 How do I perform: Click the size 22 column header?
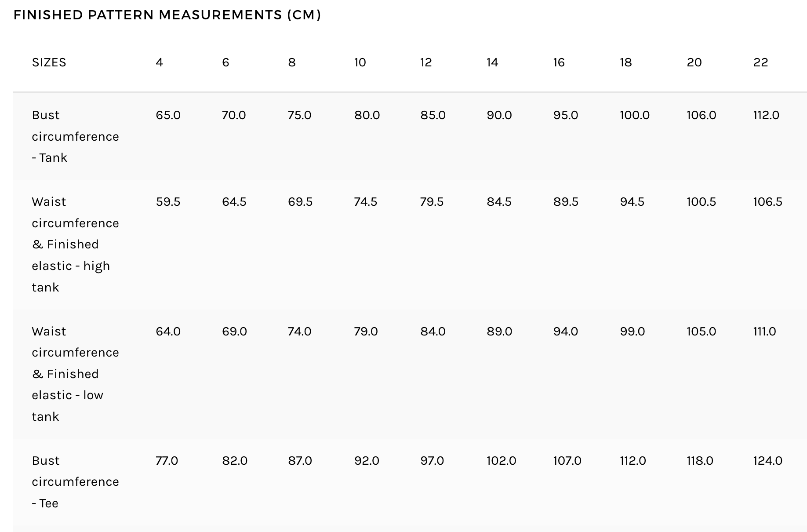[x=760, y=62]
